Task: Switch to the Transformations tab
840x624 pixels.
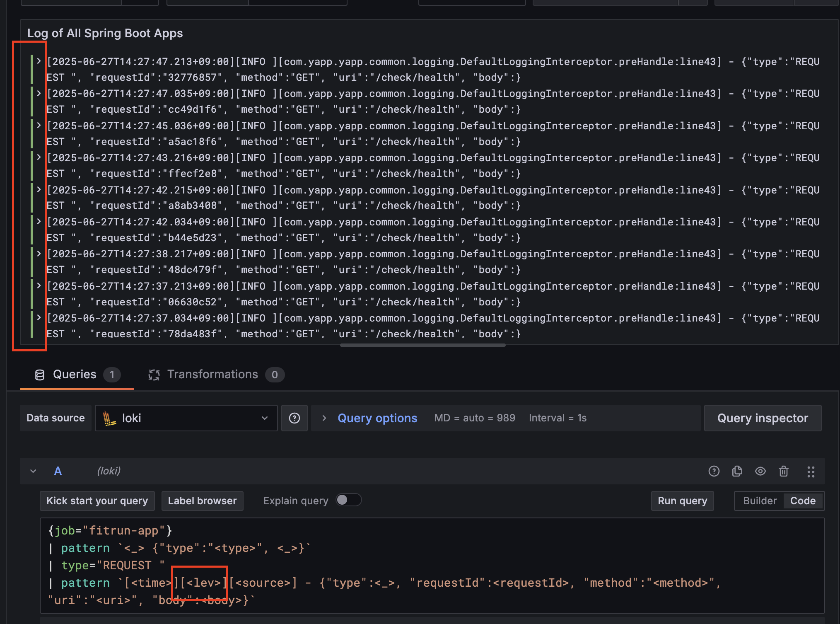Action: click(x=216, y=375)
